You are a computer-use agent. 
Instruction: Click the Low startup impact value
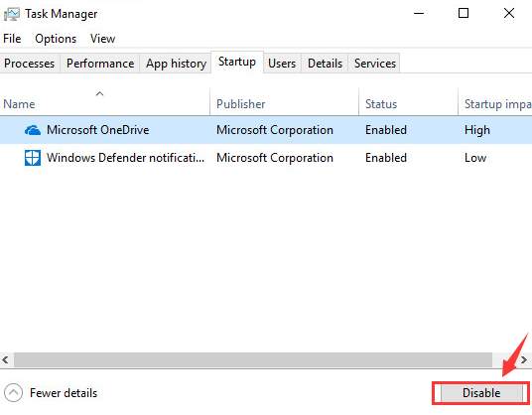point(475,158)
